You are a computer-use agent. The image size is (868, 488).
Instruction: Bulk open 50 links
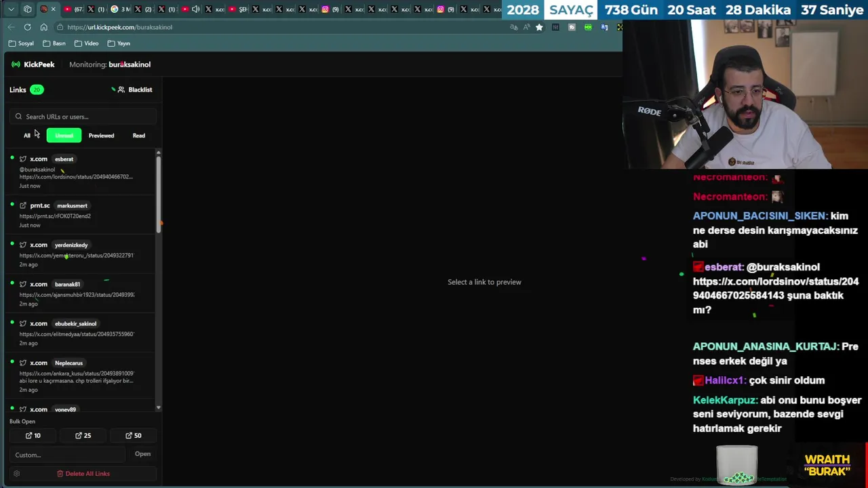pos(134,436)
